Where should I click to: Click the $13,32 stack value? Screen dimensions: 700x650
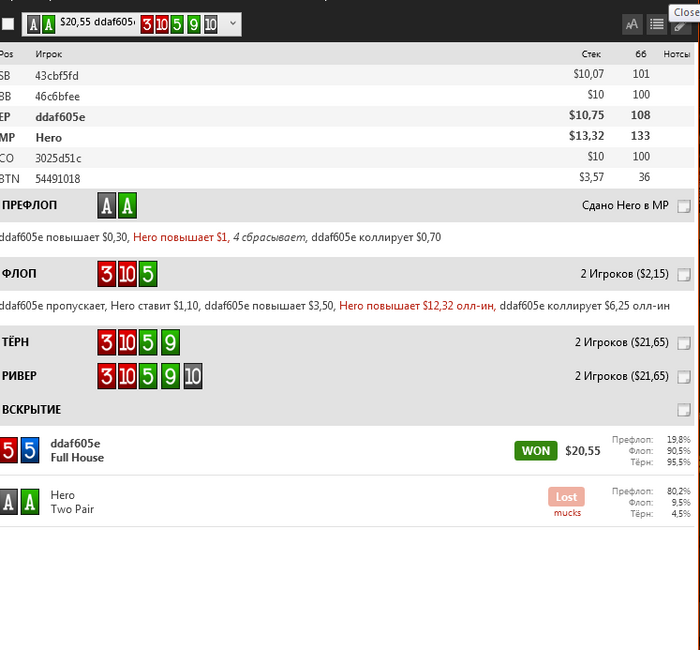point(586,136)
